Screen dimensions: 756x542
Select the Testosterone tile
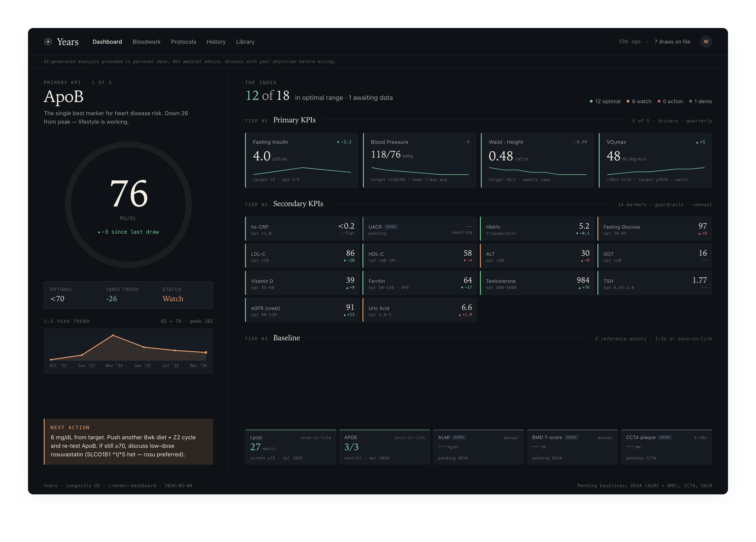click(x=537, y=283)
